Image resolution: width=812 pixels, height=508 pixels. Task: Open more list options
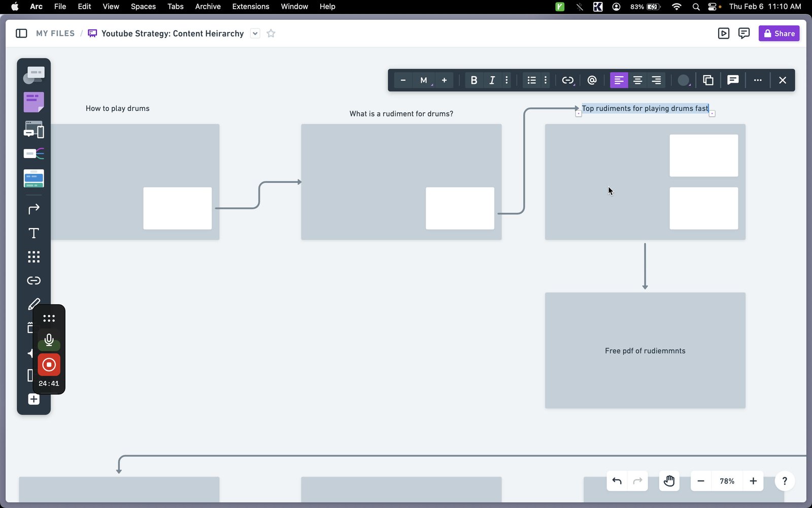click(546, 80)
